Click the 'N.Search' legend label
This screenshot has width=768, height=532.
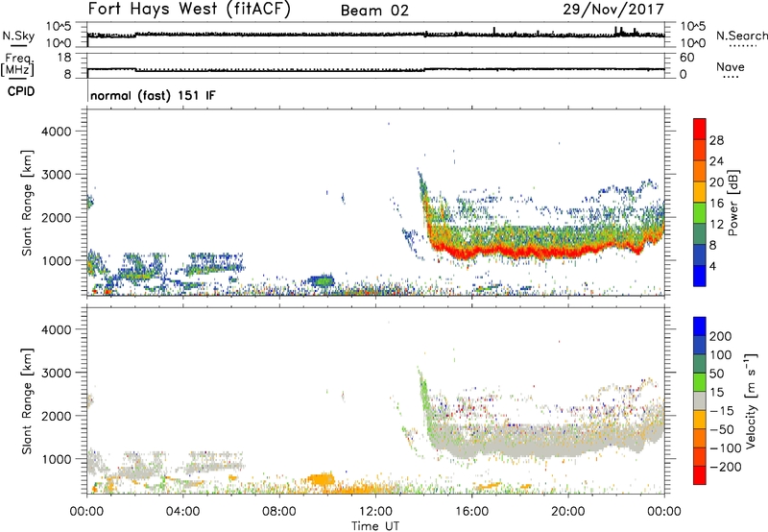742,36
